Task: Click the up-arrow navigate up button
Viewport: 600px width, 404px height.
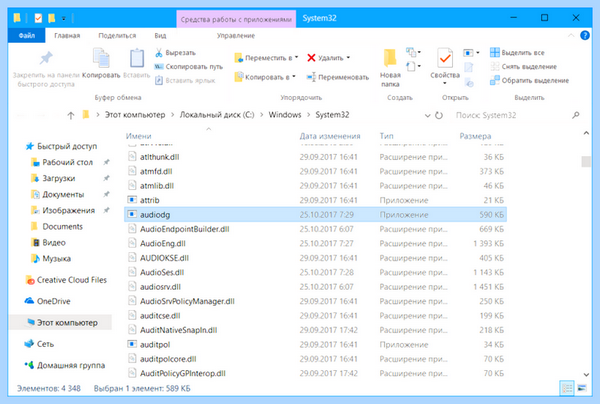Action: 71,115
